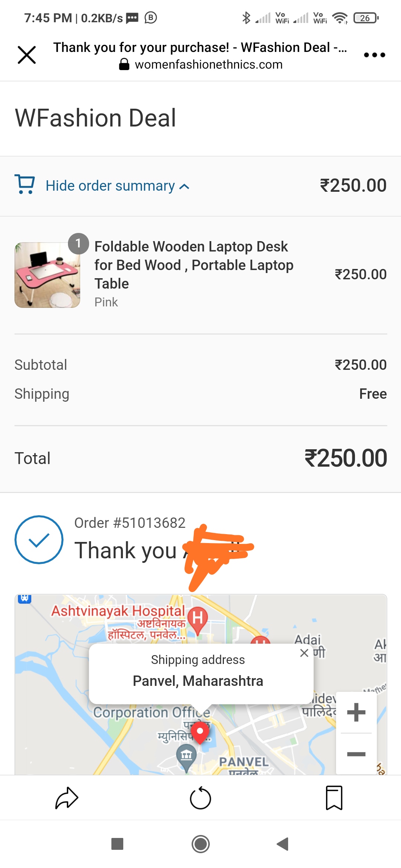
Task: Open the three-dot browser options menu
Action: tap(374, 55)
